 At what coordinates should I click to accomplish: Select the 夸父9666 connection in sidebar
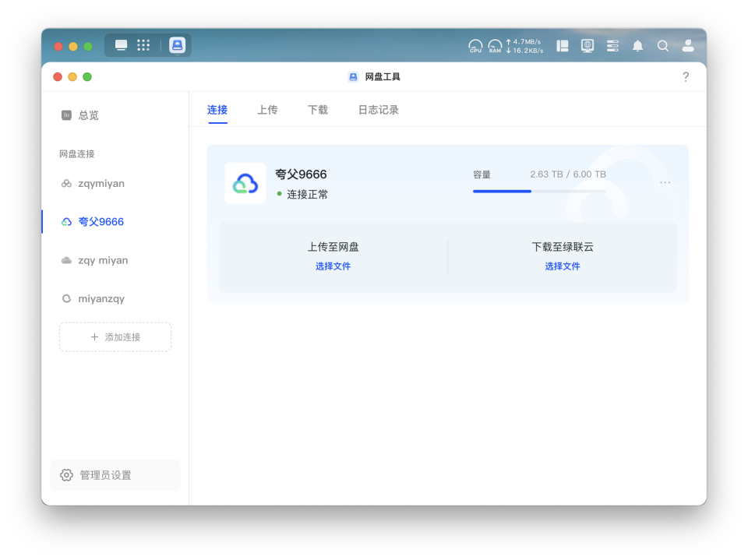click(x=115, y=222)
